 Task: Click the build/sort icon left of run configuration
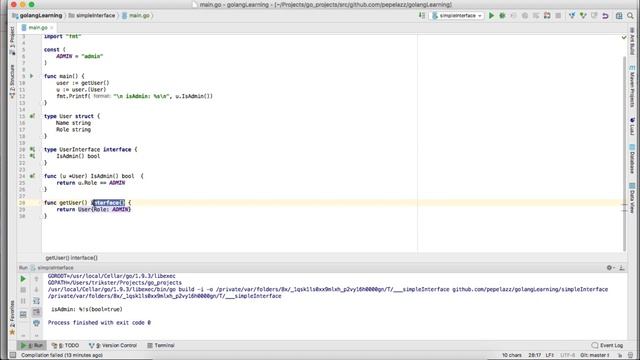pyautogui.click(x=422, y=16)
